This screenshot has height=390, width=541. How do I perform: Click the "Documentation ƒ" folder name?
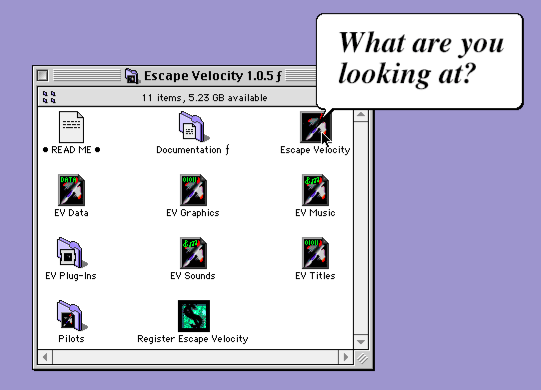[x=193, y=150]
